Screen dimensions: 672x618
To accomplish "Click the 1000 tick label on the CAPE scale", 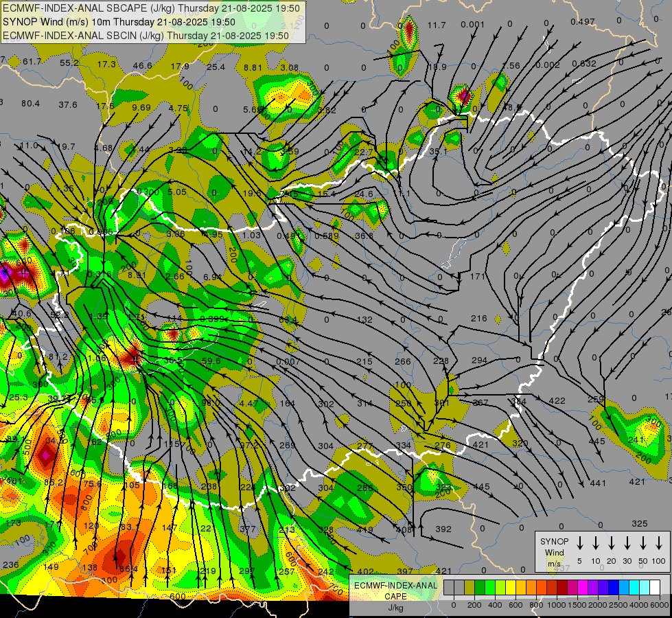I will click(557, 605).
